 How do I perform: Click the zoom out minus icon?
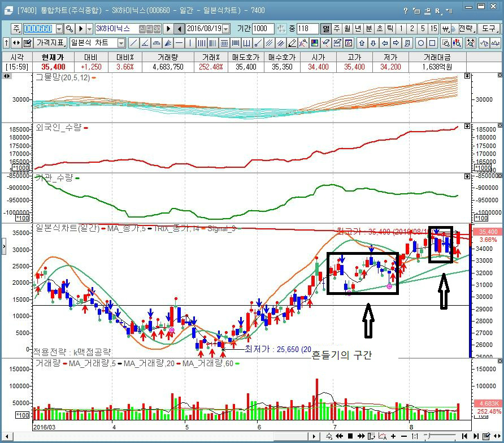(x=404, y=436)
